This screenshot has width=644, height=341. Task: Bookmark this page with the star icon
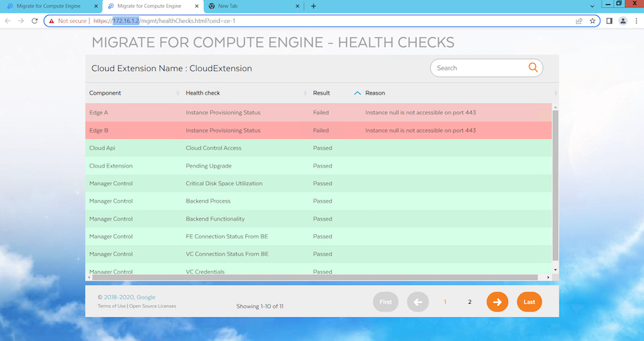click(592, 21)
